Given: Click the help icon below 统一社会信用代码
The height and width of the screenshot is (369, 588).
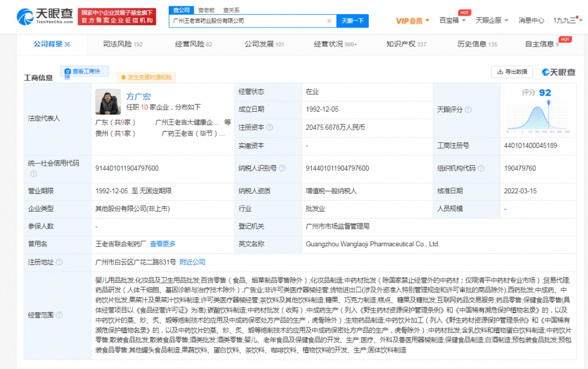Looking at the screenshot, I should tap(34, 173).
